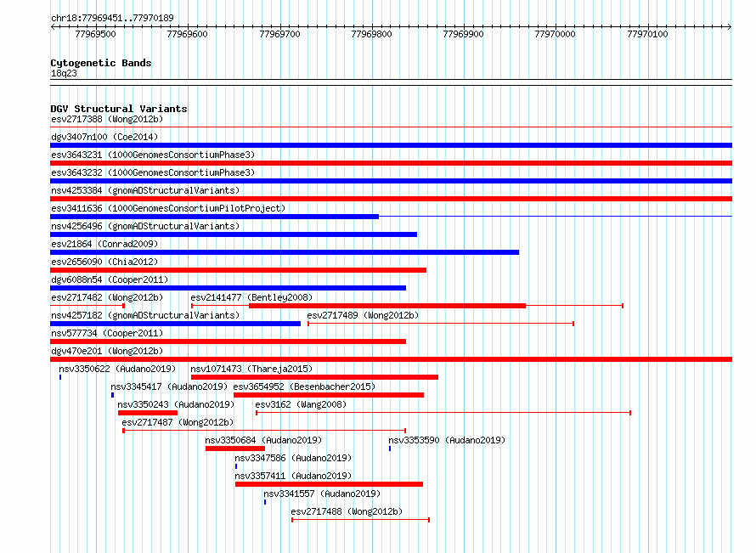This screenshot has height=553, width=756.
Task: Open esv21864 (Conrad2009) variant
Action: point(104,244)
